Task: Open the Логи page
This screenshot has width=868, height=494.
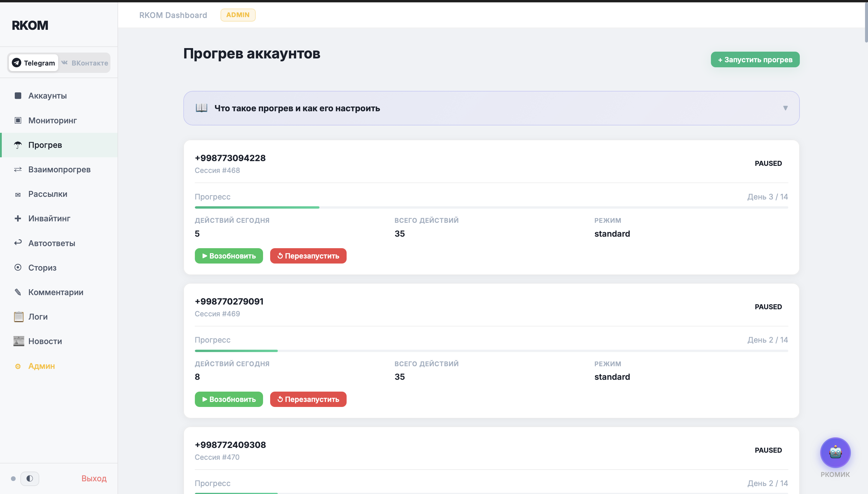Action: pyautogui.click(x=59, y=317)
